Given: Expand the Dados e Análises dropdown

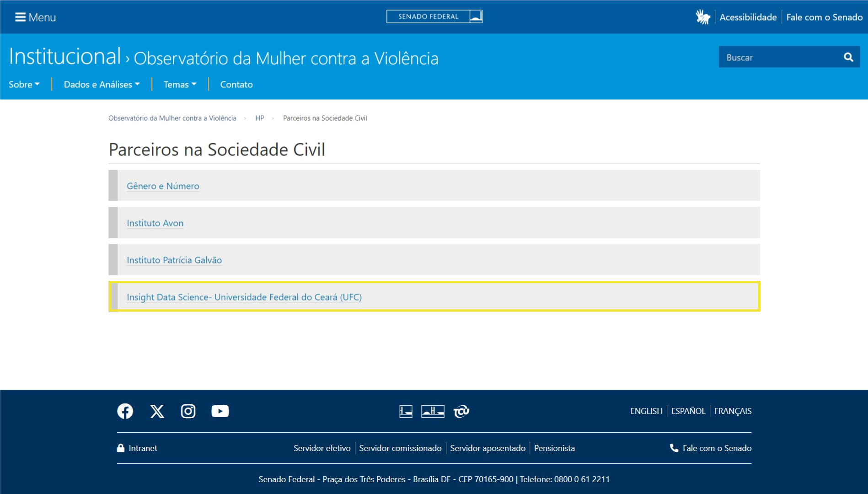Looking at the screenshot, I should 102,84.
